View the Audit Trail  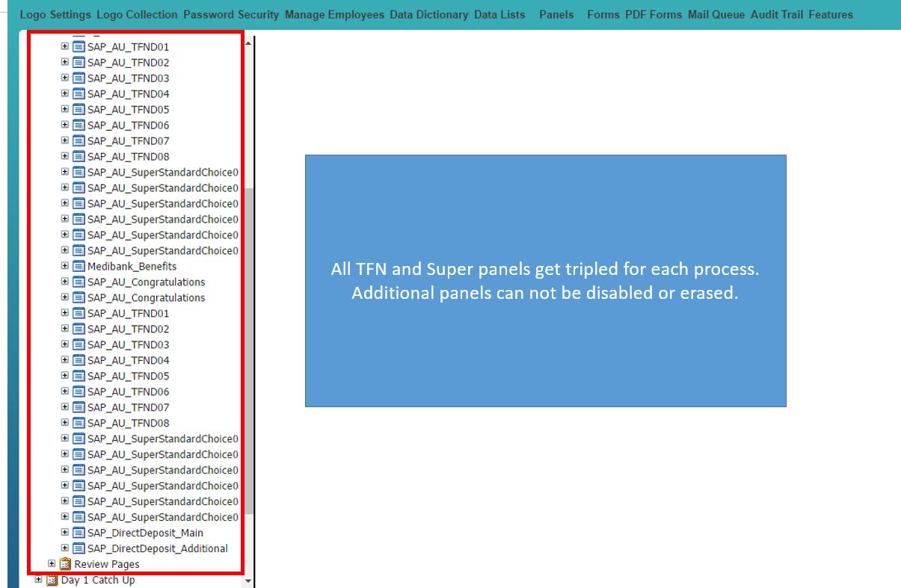tap(777, 14)
